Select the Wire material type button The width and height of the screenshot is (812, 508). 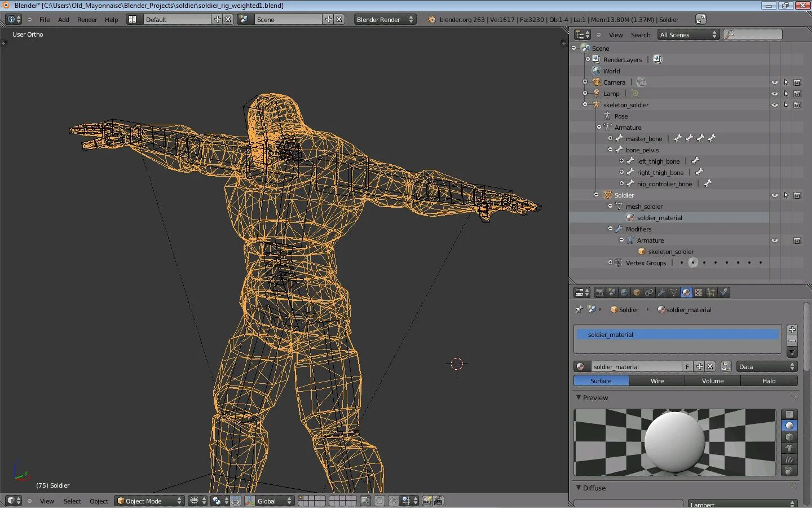pos(657,381)
